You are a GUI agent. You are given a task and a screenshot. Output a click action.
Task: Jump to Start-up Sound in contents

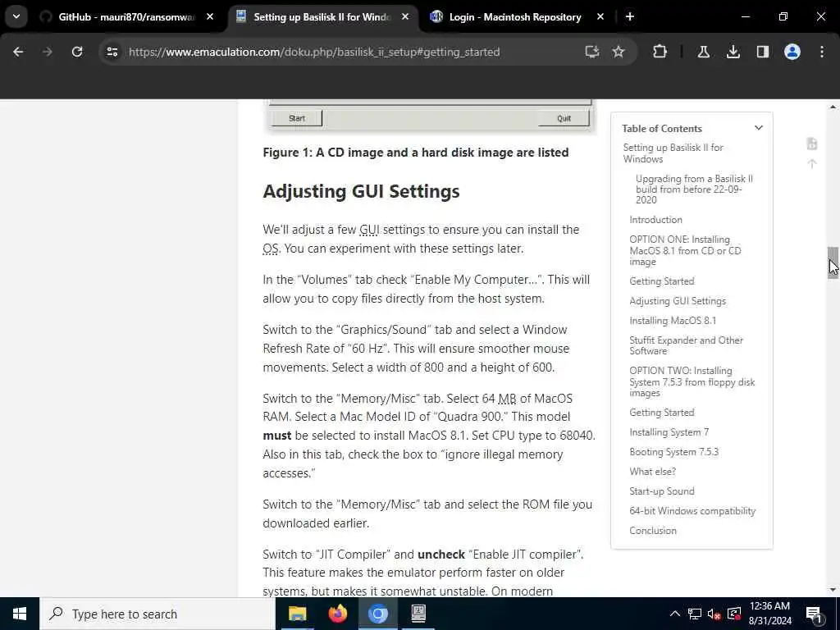(662, 491)
